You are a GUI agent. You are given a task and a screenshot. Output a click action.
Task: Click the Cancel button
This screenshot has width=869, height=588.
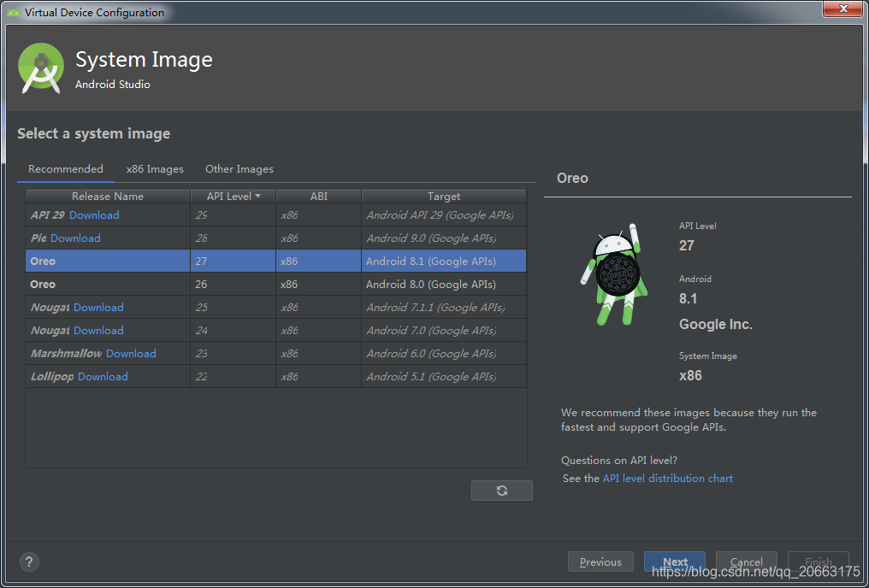[747, 562]
